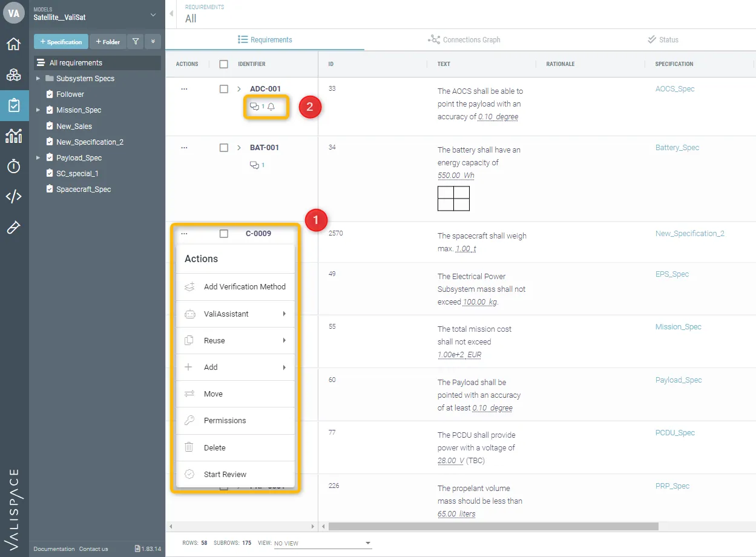This screenshot has height=557, width=756.
Task: Click the left pane scroll-left arrow
Action: [x=171, y=526]
